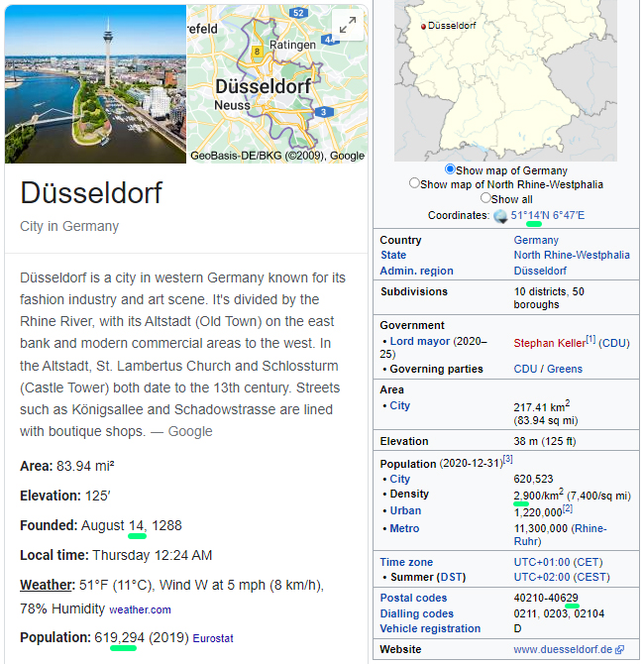Open the Dialling codes link
The width and height of the screenshot is (644, 664).
coord(417,613)
